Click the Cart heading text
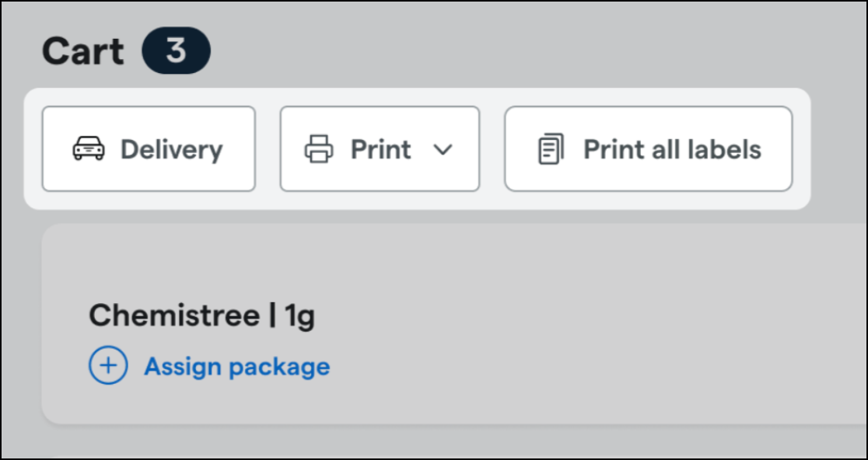868x460 pixels. pos(83,51)
